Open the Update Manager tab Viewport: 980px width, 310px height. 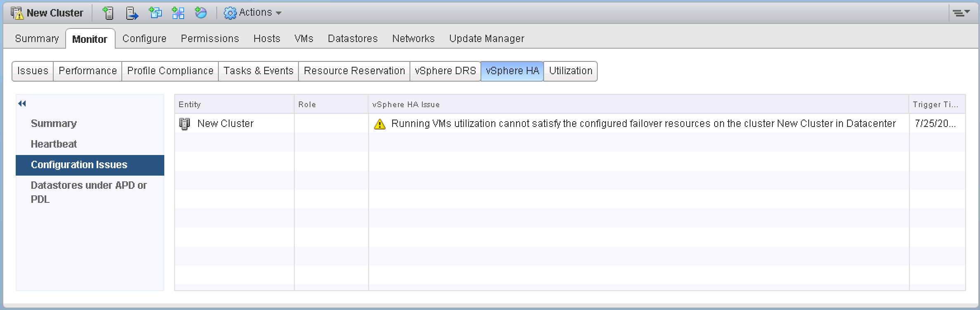[x=487, y=39]
